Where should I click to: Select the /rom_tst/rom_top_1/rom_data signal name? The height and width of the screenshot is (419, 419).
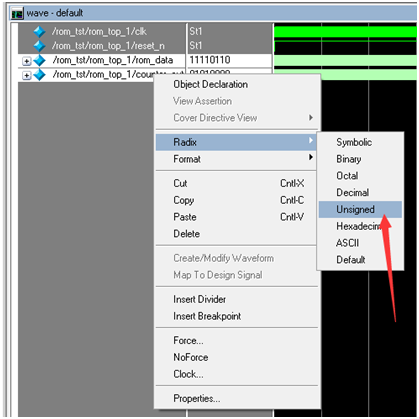113,60
